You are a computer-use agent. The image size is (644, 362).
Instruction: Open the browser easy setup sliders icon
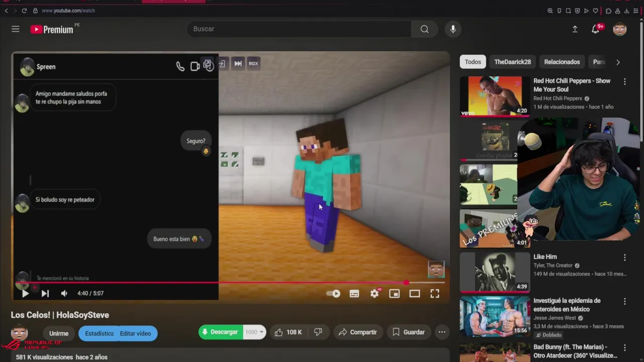point(635,11)
